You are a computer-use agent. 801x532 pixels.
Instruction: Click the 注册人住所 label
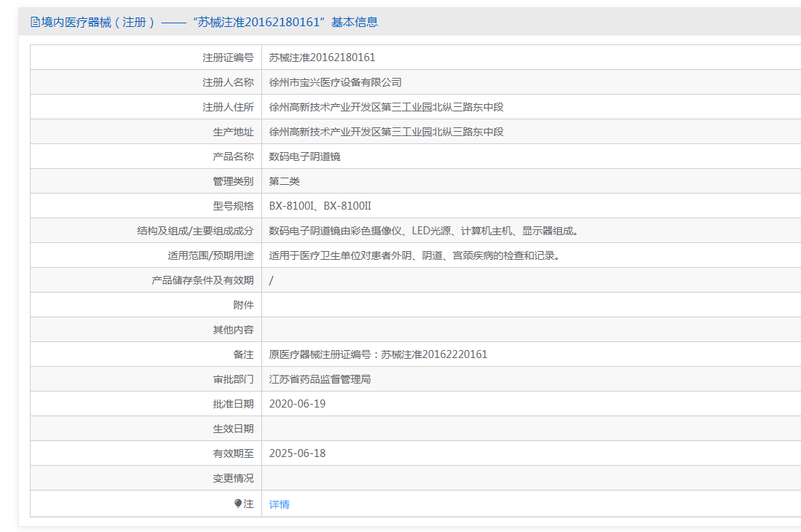[x=228, y=107]
